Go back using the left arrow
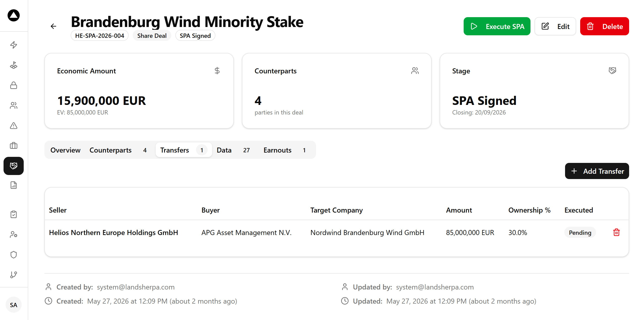The height and width of the screenshot is (320, 644). coord(53,26)
